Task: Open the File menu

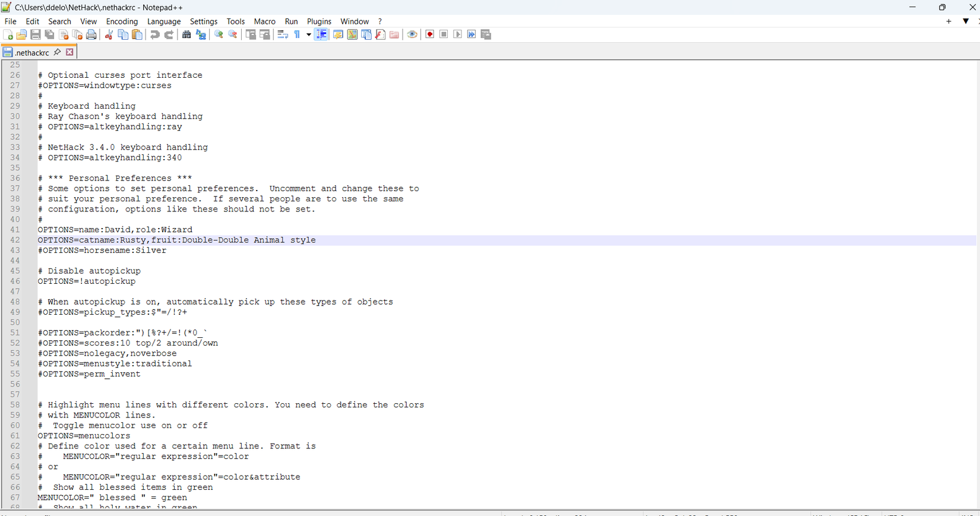Action: click(10, 21)
